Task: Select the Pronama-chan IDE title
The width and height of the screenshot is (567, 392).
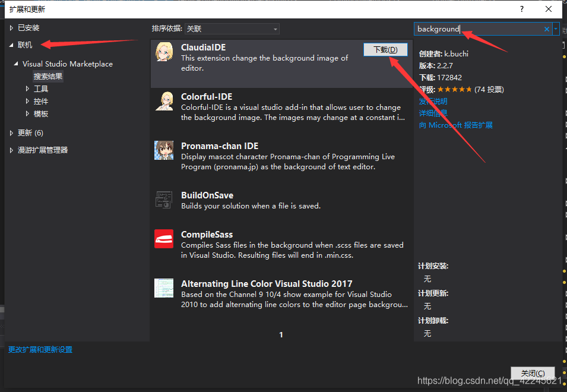Action: pos(220,146)
